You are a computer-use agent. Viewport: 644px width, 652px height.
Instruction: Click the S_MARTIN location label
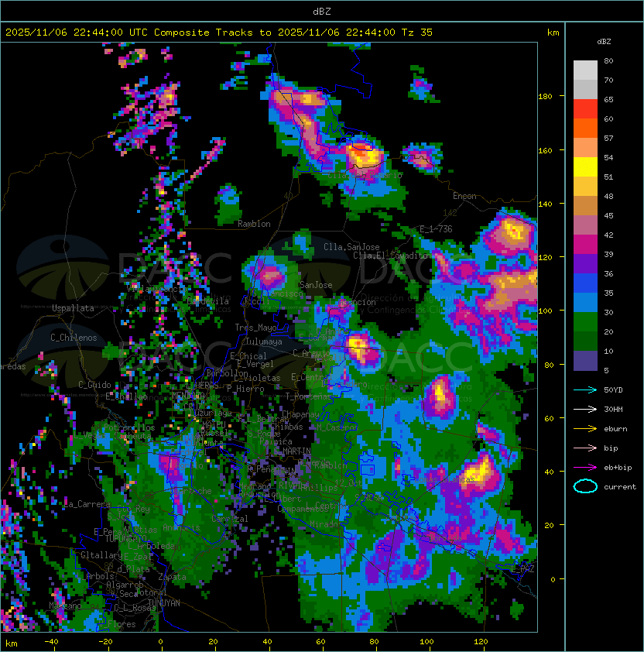point(293,451)
